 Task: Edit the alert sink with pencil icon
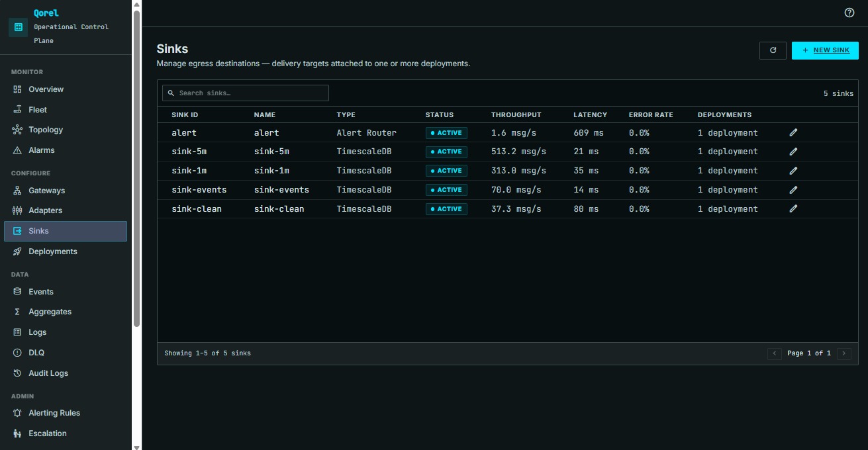click(x=793, y=132)
